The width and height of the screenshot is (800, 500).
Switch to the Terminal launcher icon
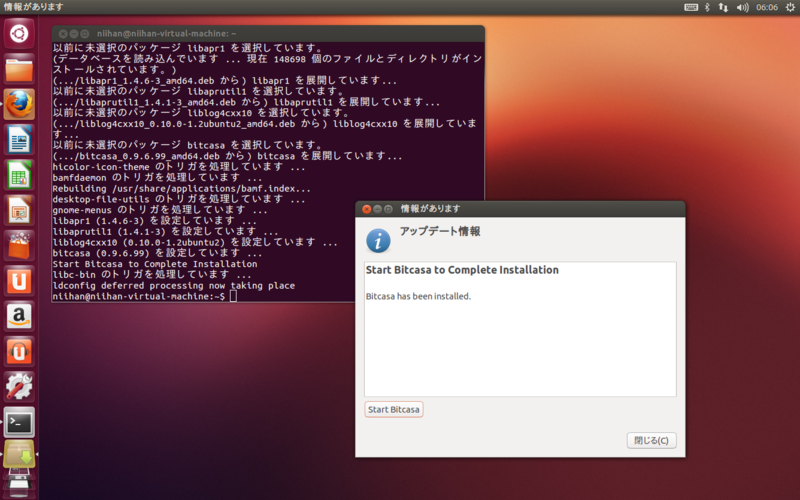pos(19,422)
